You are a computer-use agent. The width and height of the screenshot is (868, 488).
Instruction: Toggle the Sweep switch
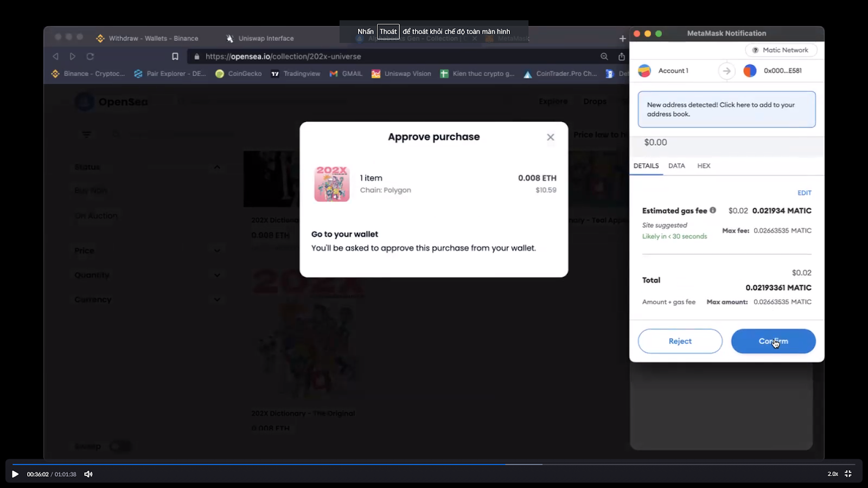click(x=120, y=446)
